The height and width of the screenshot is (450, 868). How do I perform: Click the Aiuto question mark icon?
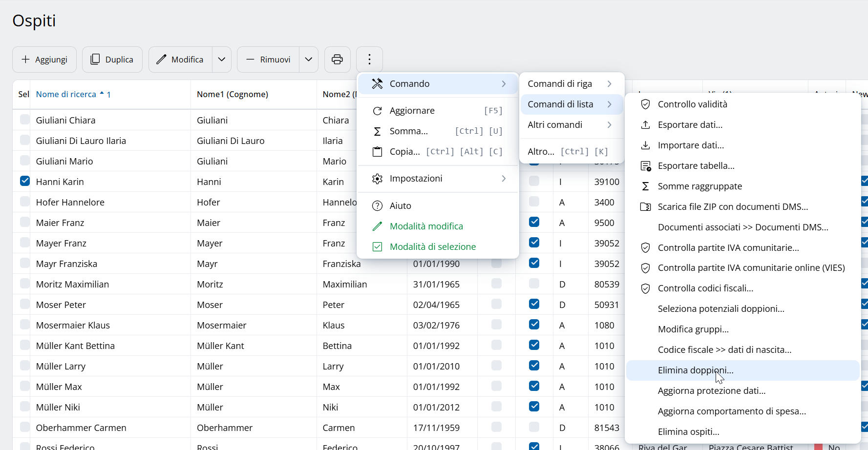point(377,206)
